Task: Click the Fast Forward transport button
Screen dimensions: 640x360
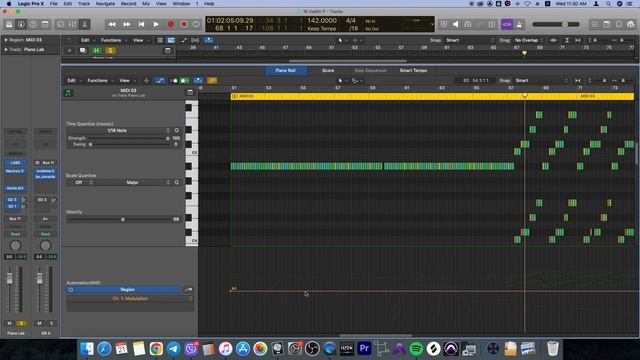Action: pos(127,24)
